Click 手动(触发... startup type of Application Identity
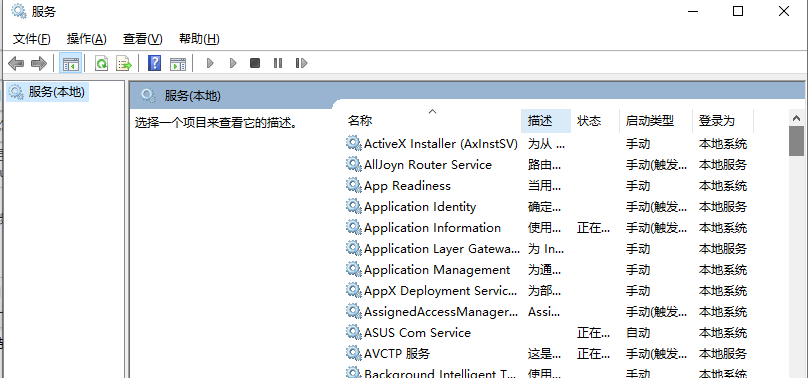This screenshot has height=378, width=808. [656, 207]
